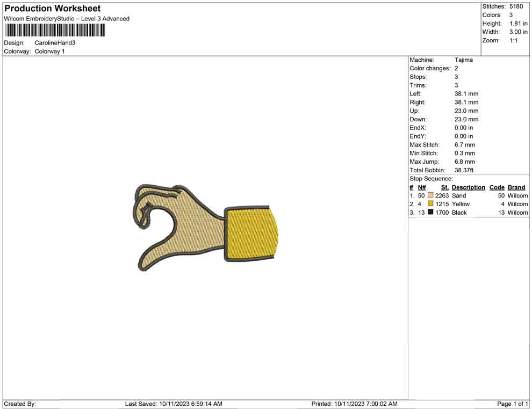The width and height of the screenshot is (532, 409).
Task: Click stitch count '2263' in Sand row
Action: coord(442,195)
